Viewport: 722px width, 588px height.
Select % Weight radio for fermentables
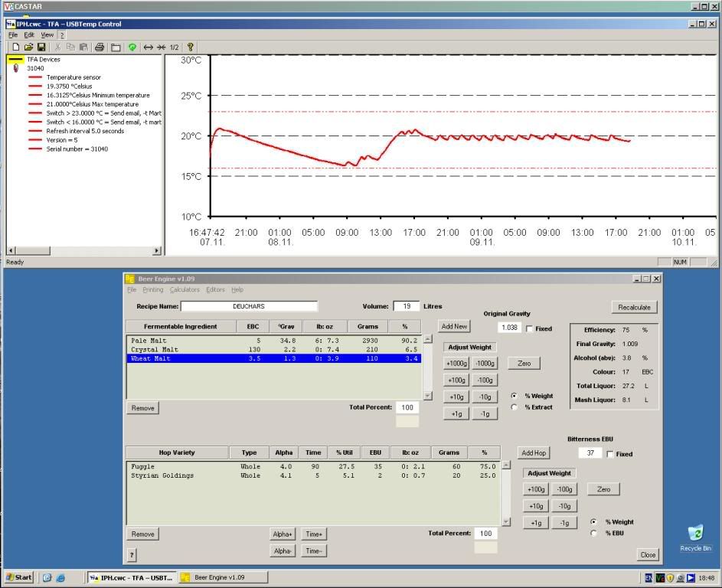(x=515, y=396)
